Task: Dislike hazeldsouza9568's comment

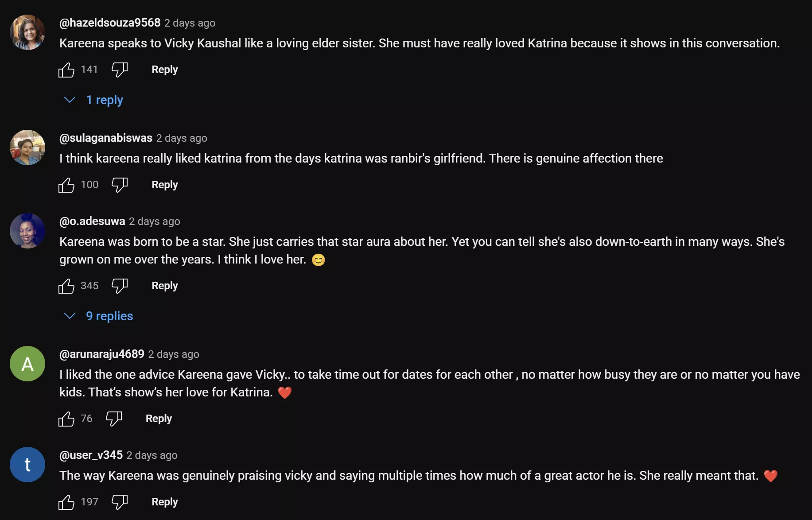Action: coord(119,70)
